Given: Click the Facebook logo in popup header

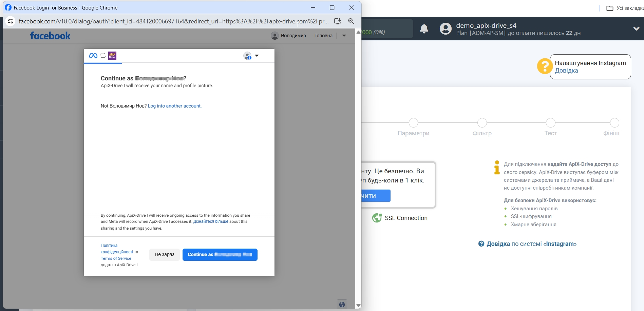Looking at the screenshot, I should coord(50,36).
